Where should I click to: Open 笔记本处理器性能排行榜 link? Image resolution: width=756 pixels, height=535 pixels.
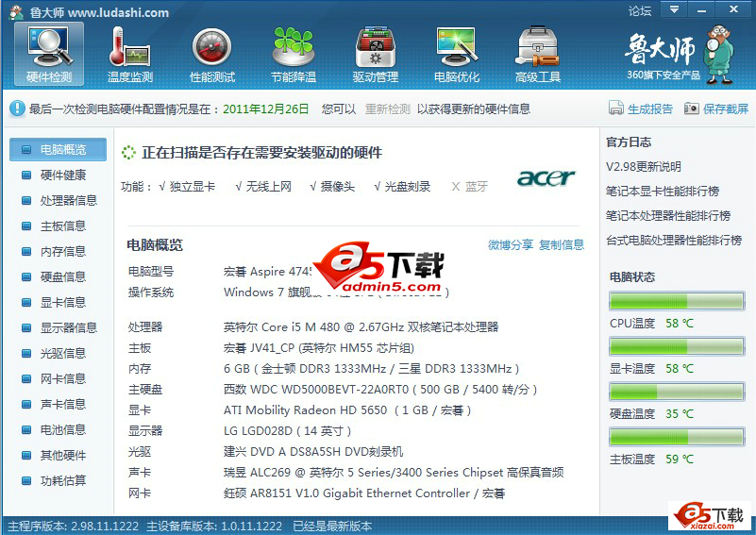tap(668, 216)
